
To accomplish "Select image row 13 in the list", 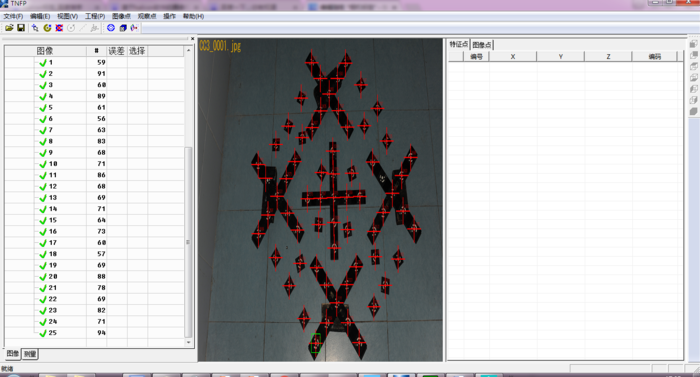I will 94,197.
